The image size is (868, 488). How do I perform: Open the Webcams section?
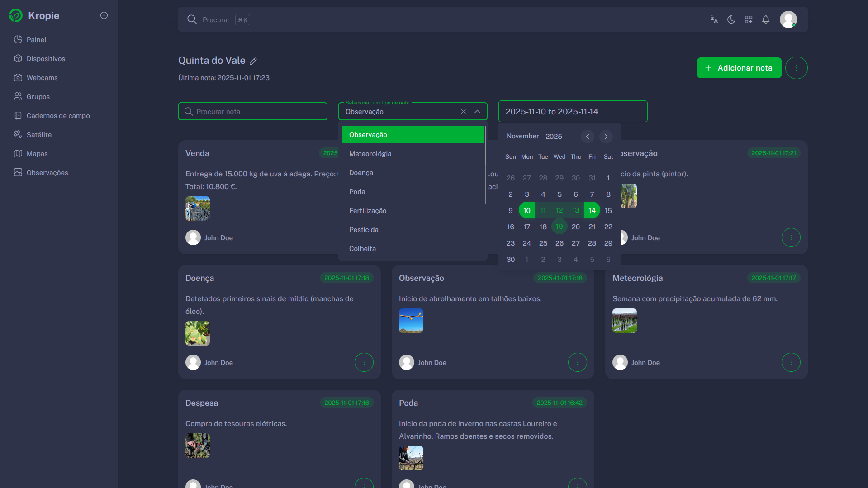(x=42, y=77)
